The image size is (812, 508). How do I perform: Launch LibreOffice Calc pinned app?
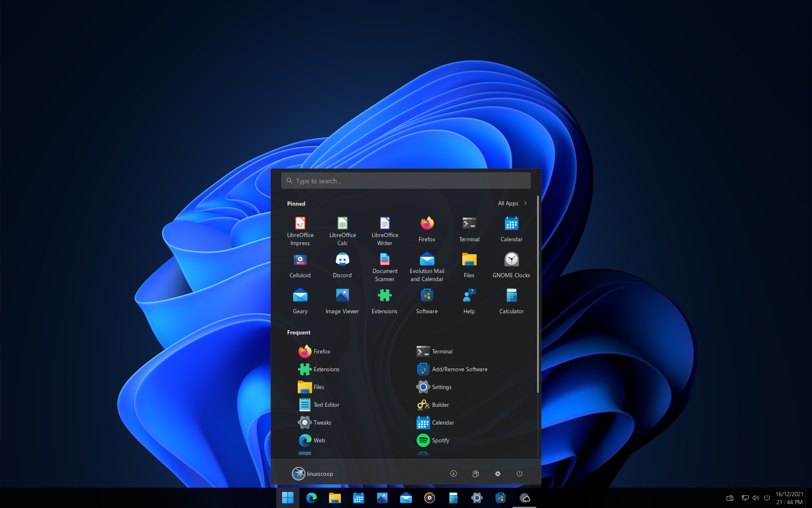pos(343,231)
